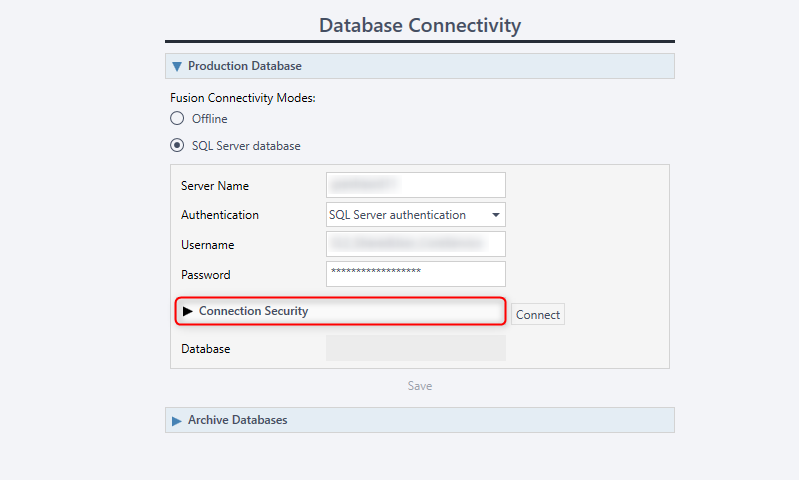
Task: Open the Authentication dropdown
Action: coord(416,215)
